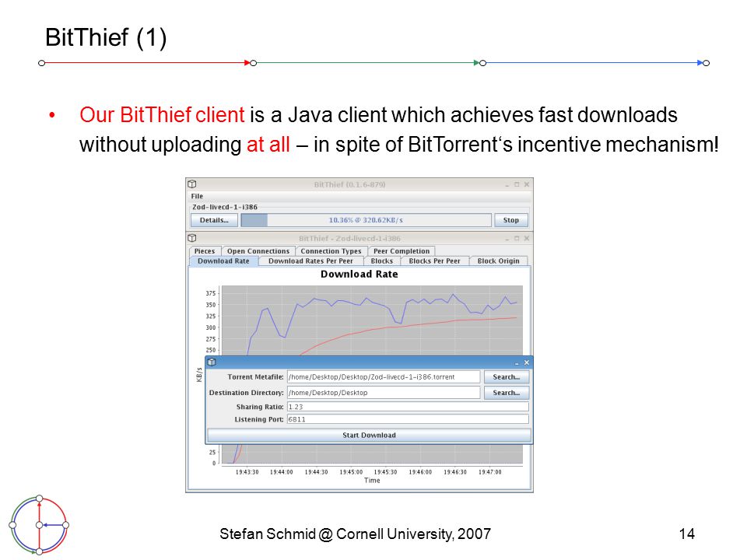Click the Download Rate chart title
Viewport: 747px width, 560px height.
(x=359, y=275)
